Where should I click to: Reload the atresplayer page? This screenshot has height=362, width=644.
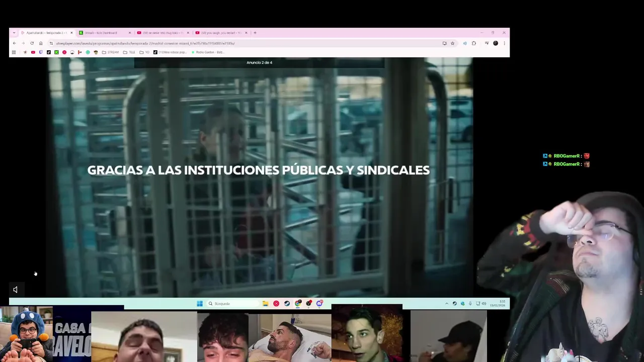click(x=32, y=43)
